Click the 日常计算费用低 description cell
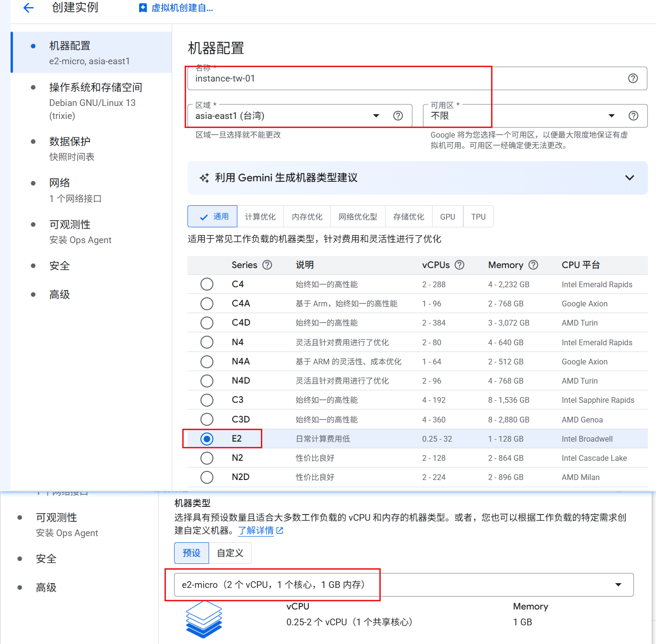The width and height of the screenshot is (656, 644). click(x=323, y=439)
